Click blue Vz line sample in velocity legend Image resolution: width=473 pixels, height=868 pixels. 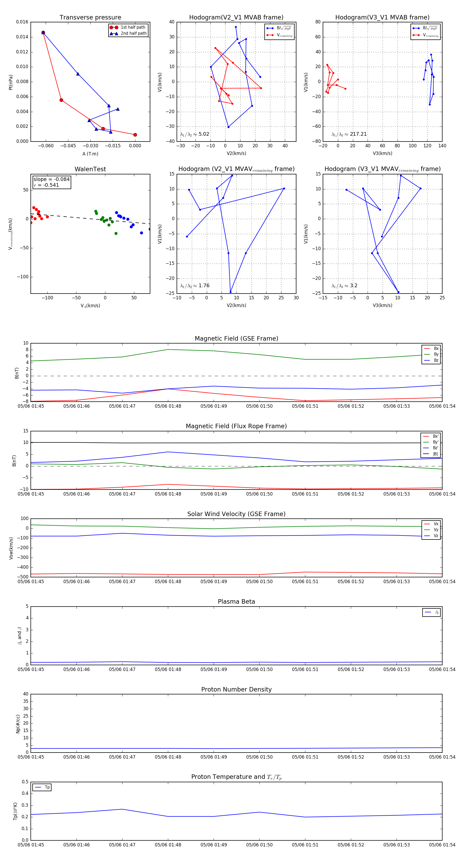coord(427,536)
